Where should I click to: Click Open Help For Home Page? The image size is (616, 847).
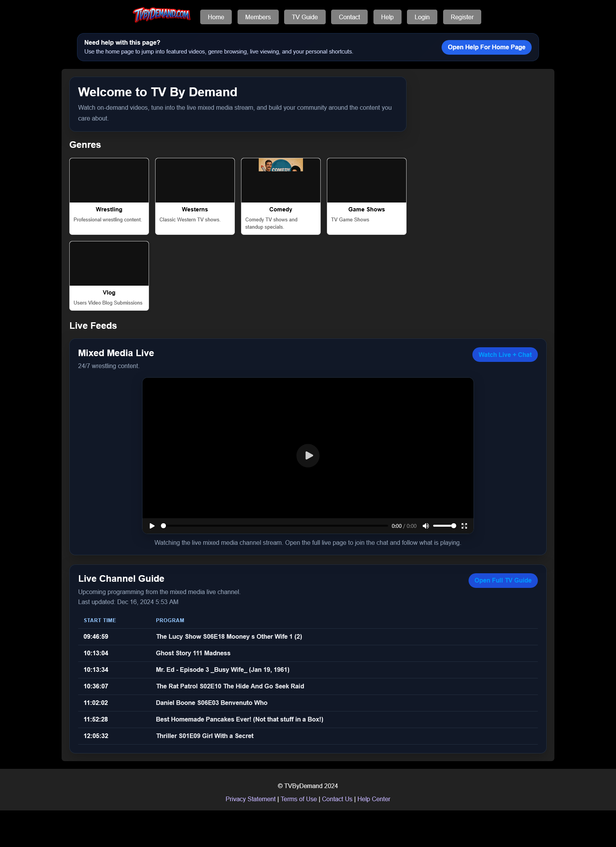click(x=486, y=47)
